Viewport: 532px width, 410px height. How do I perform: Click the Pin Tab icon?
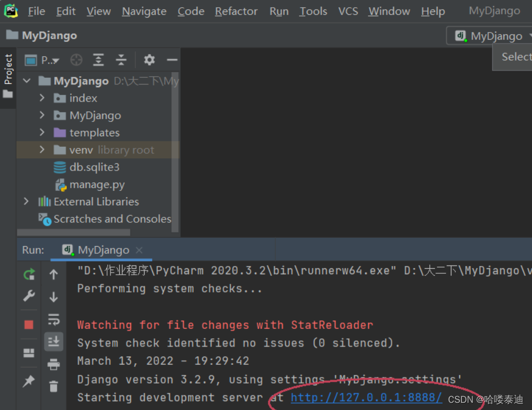tap(29, 381)
